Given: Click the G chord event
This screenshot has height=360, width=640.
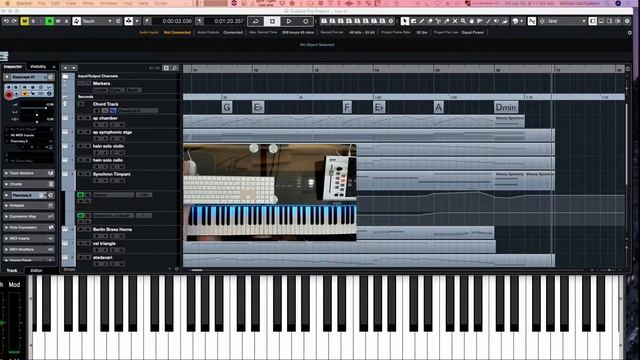Looking at the screenshot, I should (x=227, y=107).
